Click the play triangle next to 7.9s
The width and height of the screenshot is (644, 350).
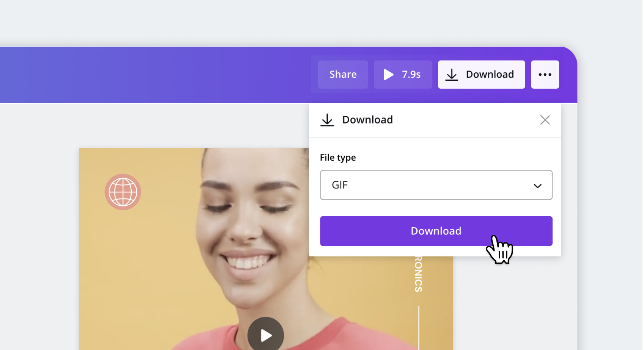[x=388, y=74]
